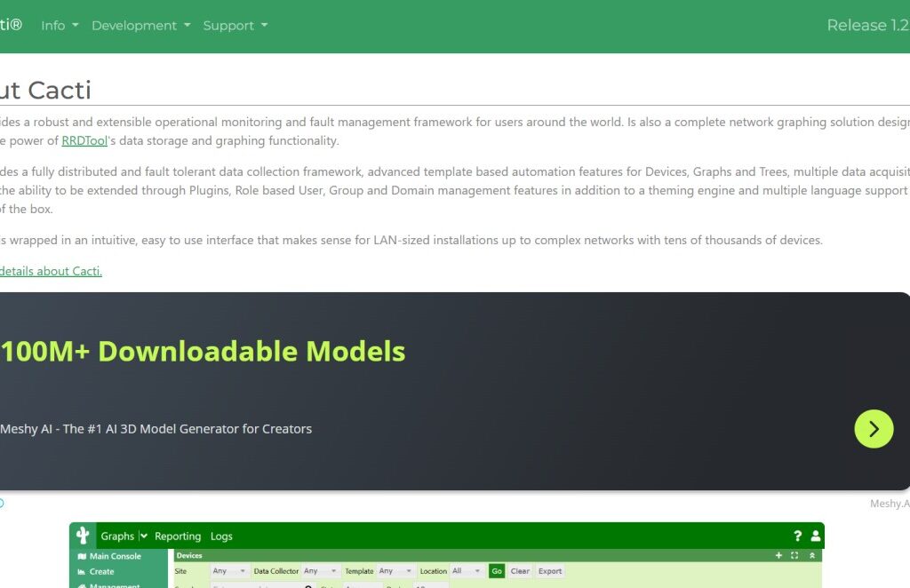Open the Development dropdown menu

click(x=141, y=26)
